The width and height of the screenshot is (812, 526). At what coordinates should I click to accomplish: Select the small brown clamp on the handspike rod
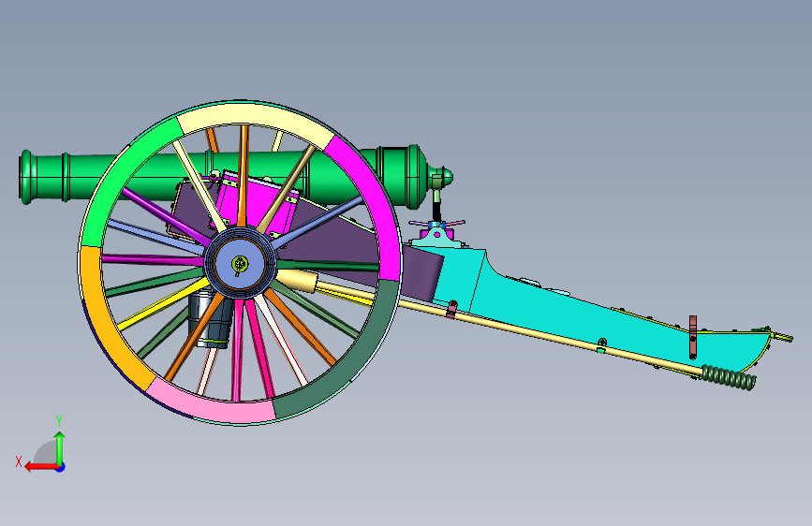(x=451, y=309)
